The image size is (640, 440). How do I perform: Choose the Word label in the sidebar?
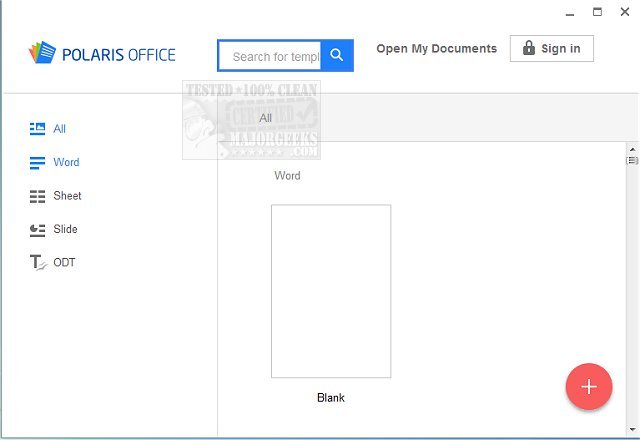tap(67, 162)
